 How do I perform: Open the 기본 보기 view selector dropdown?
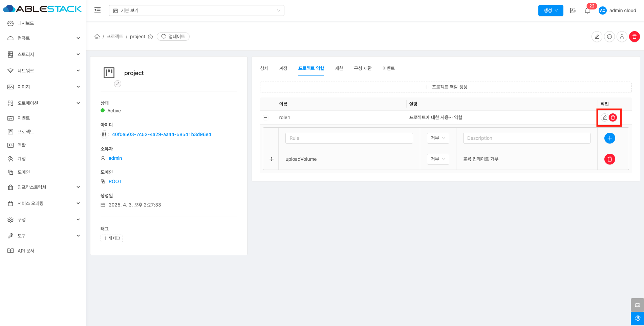pyautogui.click(x=196, y=10)
